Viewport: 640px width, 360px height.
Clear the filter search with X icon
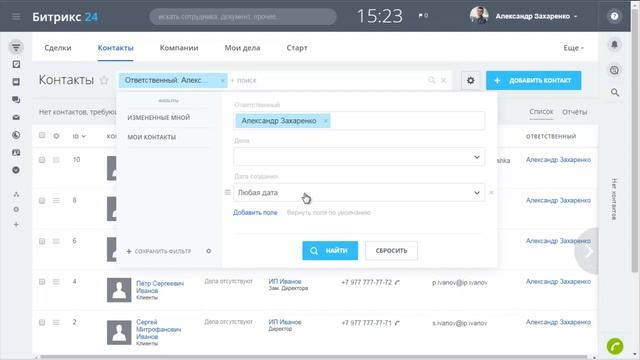pos(444,80)
